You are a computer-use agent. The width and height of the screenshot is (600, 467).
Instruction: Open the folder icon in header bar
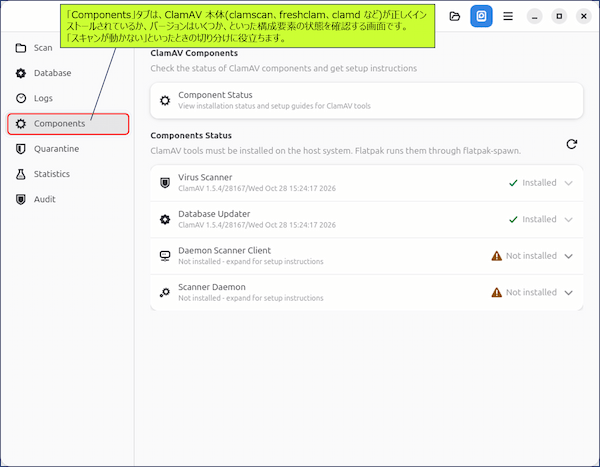(455, 16)
